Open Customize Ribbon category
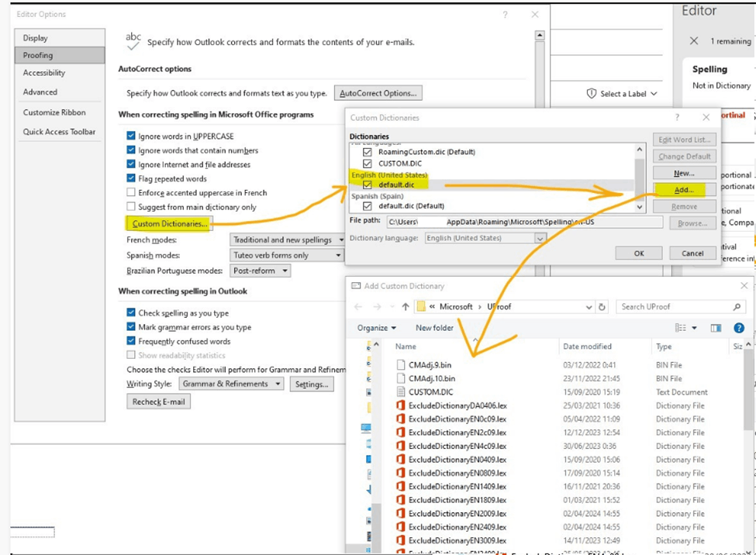This screenshot has width=756, height=555. click(60, 112)
